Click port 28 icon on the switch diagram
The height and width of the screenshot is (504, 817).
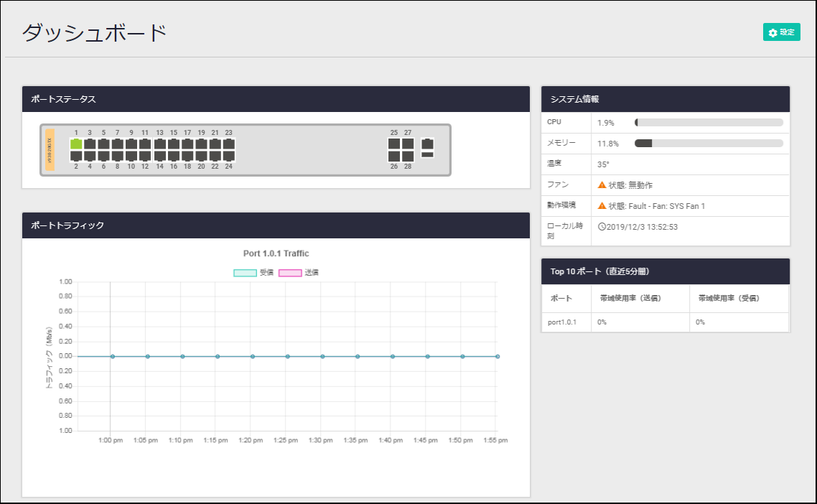click(407, 157)
